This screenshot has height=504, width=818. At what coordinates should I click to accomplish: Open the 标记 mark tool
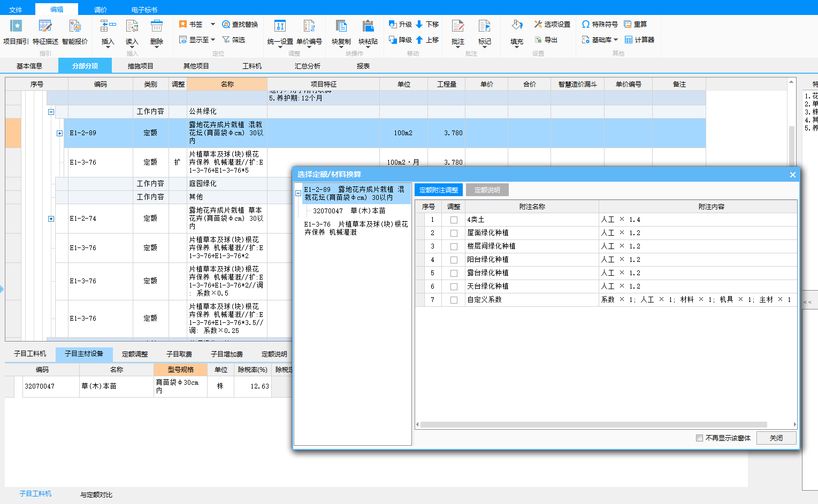pos(485,33)
